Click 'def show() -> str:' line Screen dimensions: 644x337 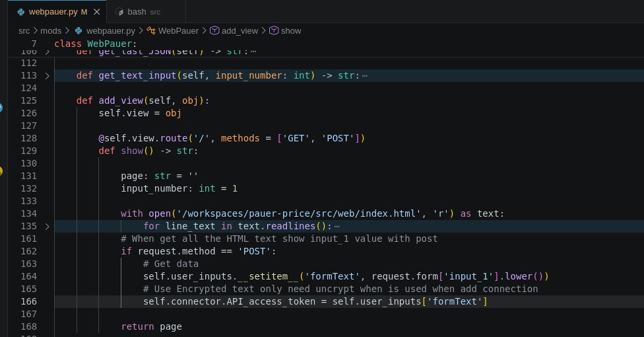(x=148, y=151)
